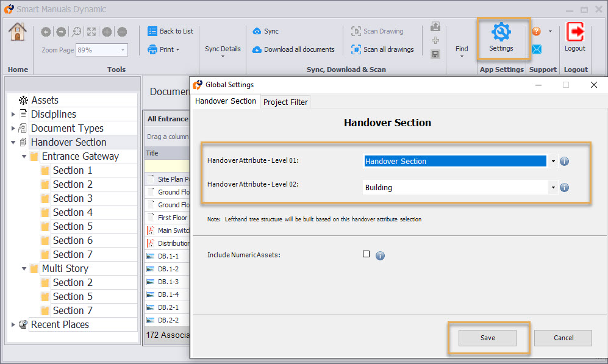This screenshot has width=608, height=364.
Task: Click the gray plus add icon
Action: [435, 40]
